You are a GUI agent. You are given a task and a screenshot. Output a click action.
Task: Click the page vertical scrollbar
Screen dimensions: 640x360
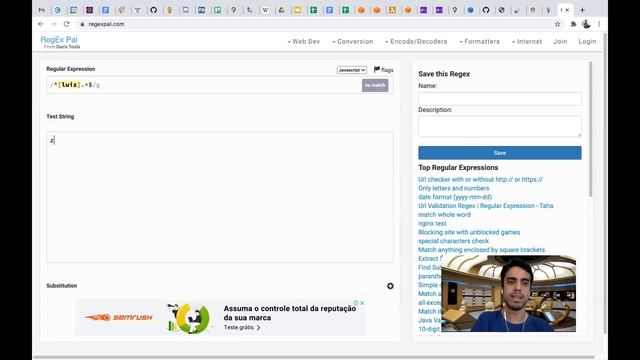pyautogui.click(x=605, y=184)
